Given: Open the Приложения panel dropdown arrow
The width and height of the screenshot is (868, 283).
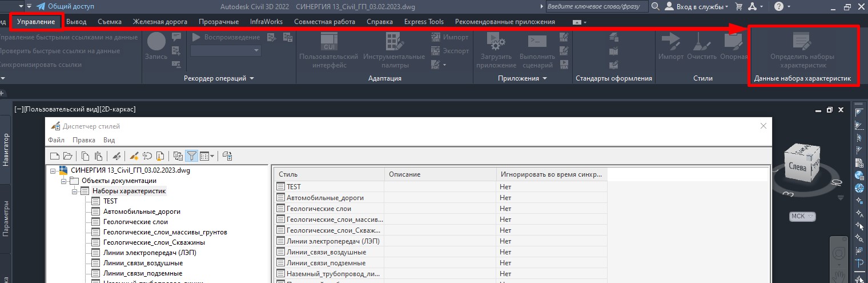Looking at the screenshot, I should 545,78.
